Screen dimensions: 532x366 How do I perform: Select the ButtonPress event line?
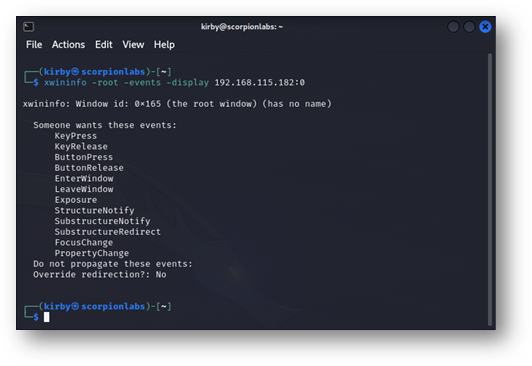click(x=84, y=157)
